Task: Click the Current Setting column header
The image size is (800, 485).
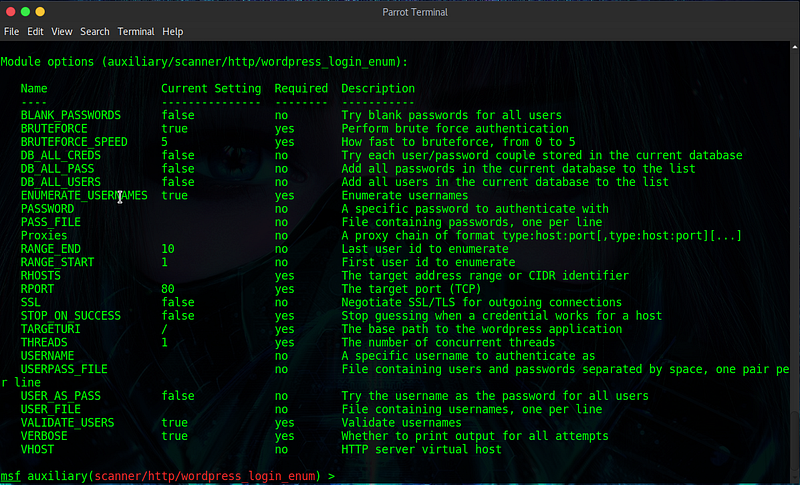Action: [x=211, y=89]
